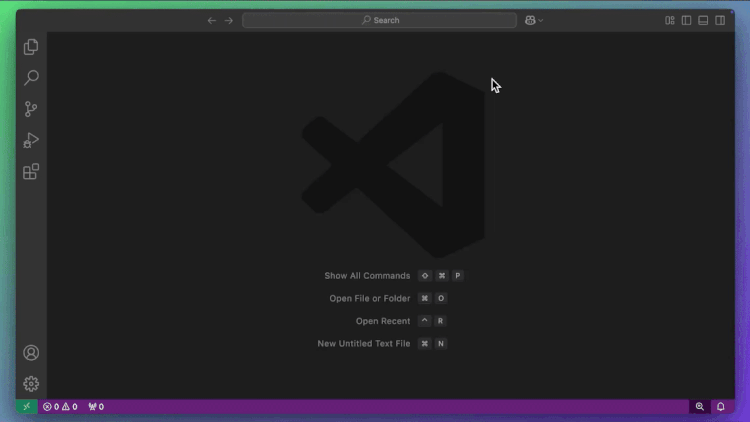Click the Search command center box
The width and height of the screenshot is (750, 422).
379,20
